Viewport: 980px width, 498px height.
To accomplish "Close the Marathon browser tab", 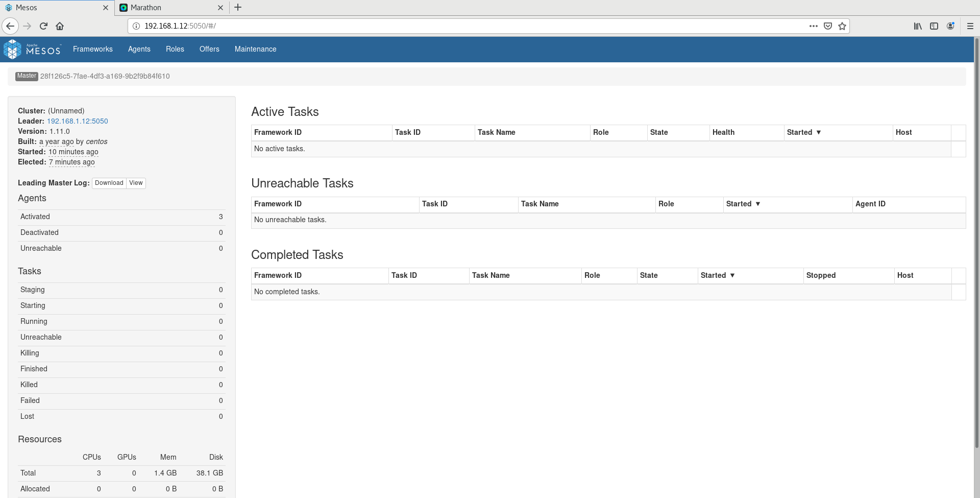I will [220, 8].
